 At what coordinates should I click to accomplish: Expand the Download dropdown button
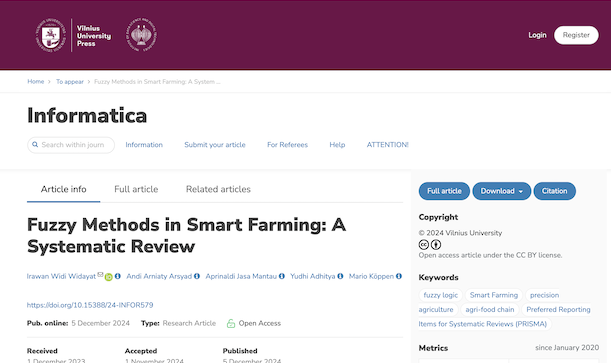pyautogui.click(x=502, y=191)
